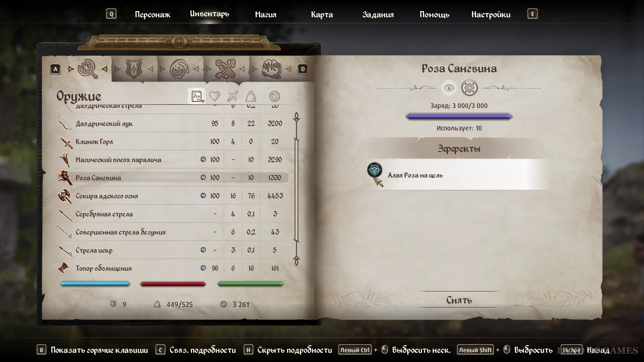Open the alchemy potion category icon
Viewport: 644px width, 362px height.
tap(179, 69)
